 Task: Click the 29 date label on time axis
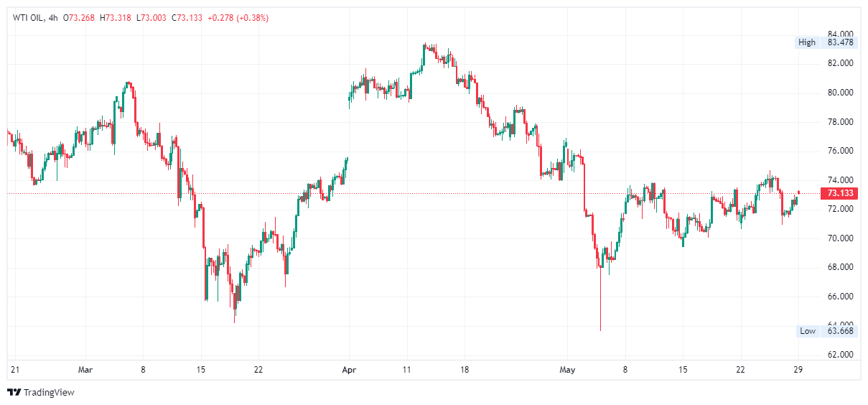point(798,370)
